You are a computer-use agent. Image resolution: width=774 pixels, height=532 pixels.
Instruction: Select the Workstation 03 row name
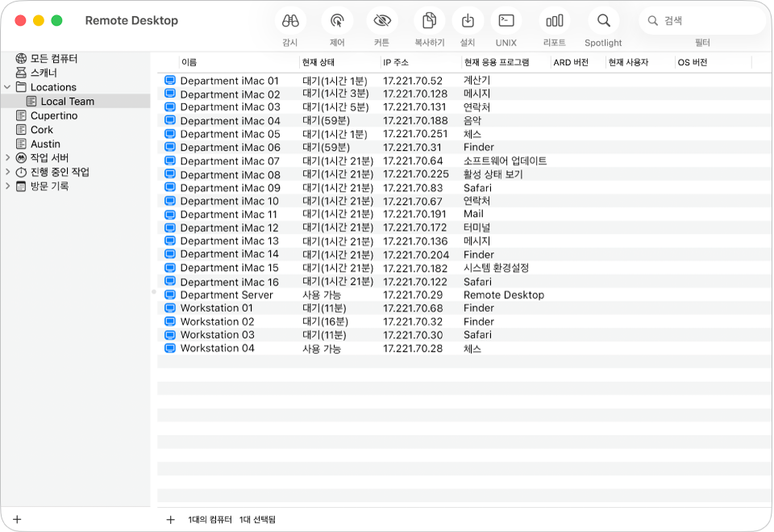coord(217,335)
